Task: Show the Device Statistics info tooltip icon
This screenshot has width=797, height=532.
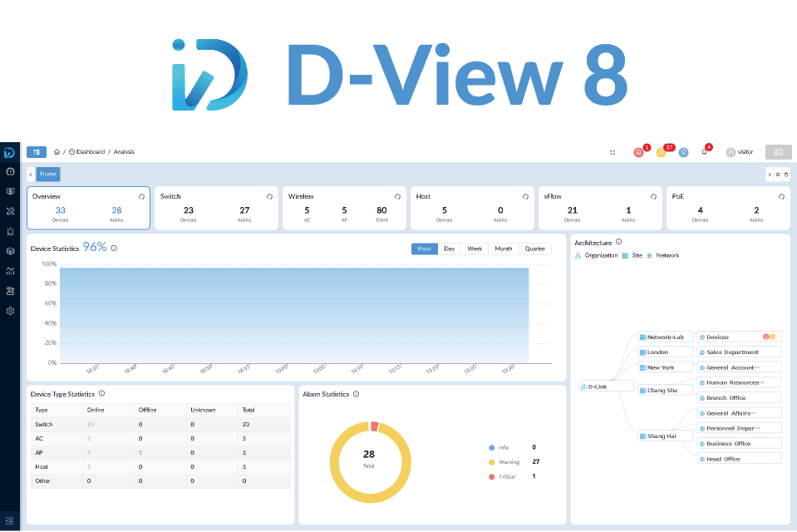Action: click(x=114, y=249)
